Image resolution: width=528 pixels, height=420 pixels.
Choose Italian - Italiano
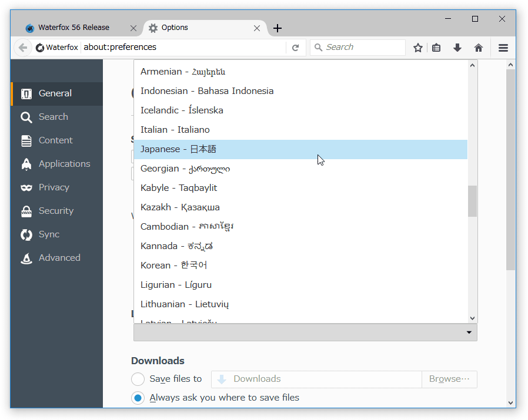point(300,130)
